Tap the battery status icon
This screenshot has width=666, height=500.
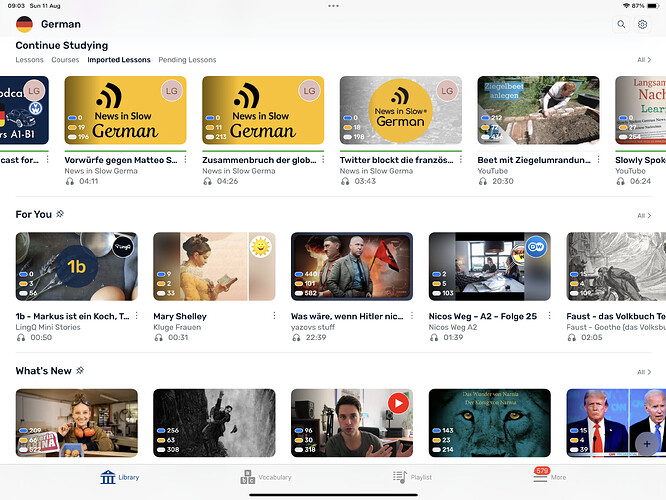(x=653, y=6)
